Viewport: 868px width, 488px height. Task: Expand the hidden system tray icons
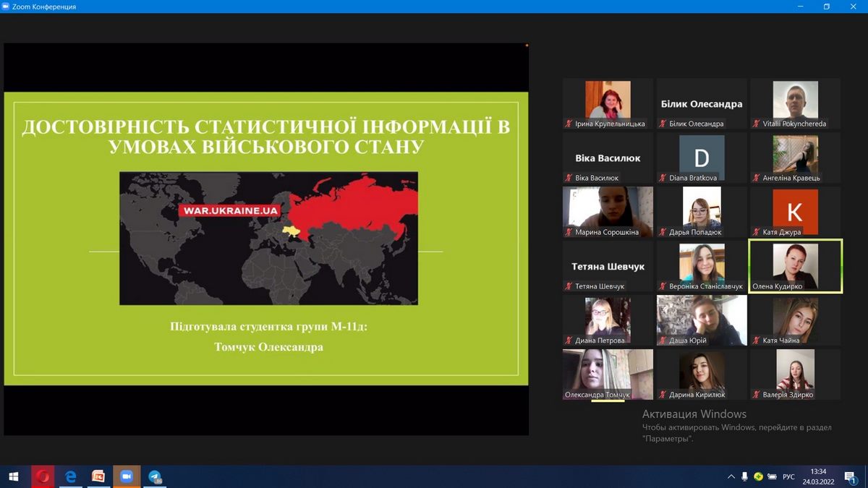click(731, 476)
